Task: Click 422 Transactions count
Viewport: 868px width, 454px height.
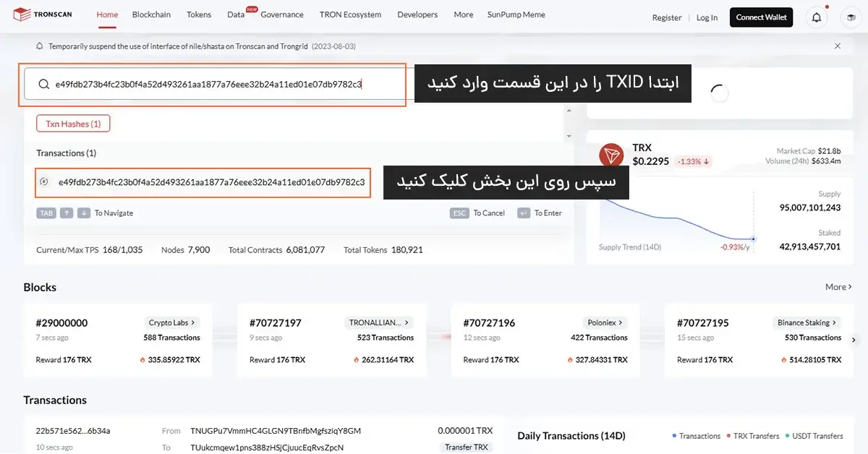Action: click(599, 338)
